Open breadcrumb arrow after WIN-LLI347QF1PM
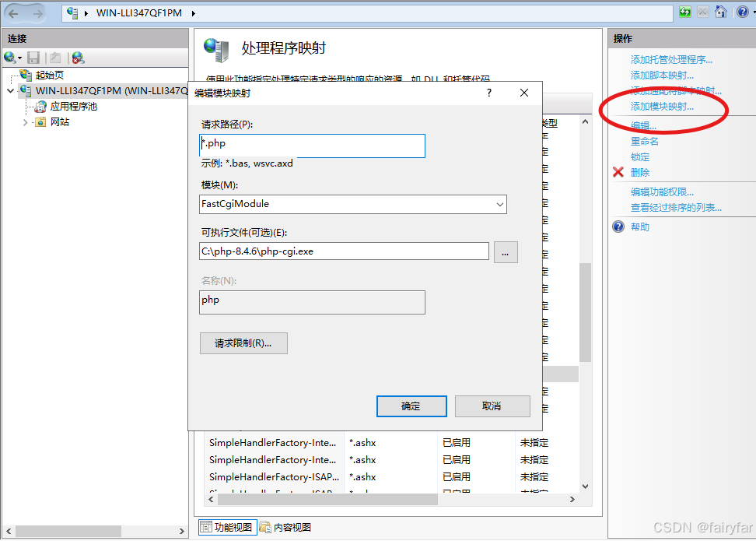The image size is (756, 541). pos(194,13)
